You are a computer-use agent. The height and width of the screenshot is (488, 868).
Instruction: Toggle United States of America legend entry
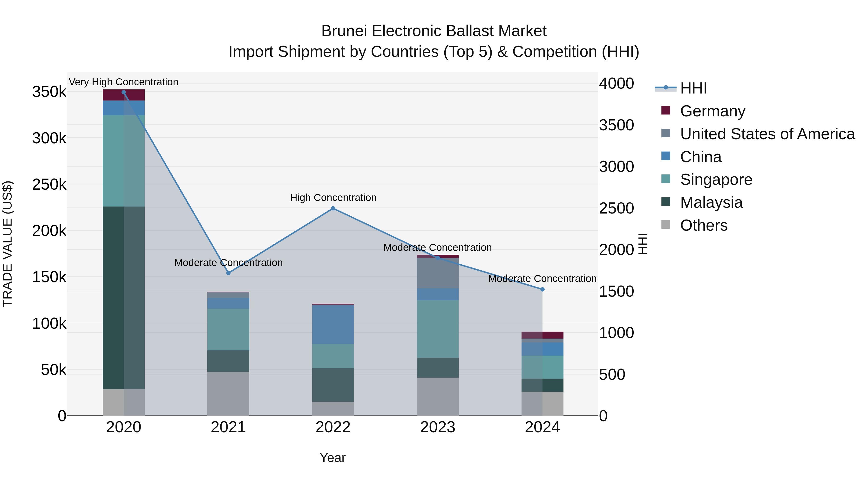pos(758,134)
